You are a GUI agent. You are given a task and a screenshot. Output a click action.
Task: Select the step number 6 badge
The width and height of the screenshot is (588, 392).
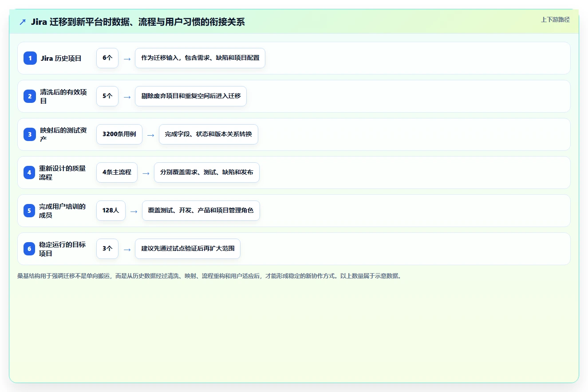click(x=29, y=249)
